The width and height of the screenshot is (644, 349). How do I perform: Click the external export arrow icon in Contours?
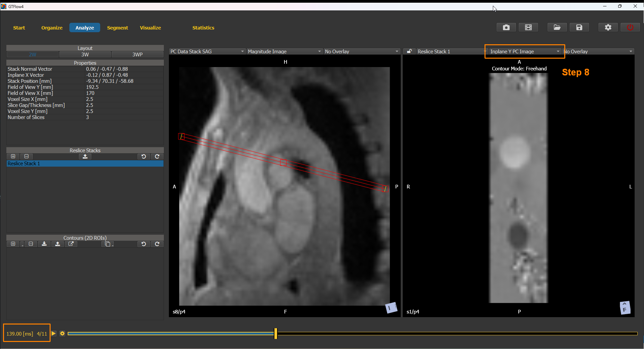(x=71, y=244)
